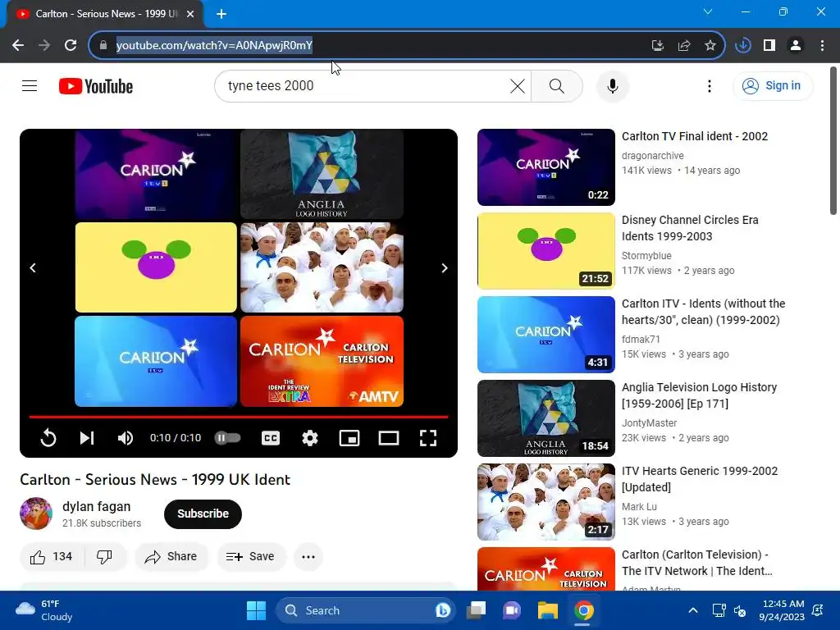Mute the video via the speaker icon

point(126,438)
